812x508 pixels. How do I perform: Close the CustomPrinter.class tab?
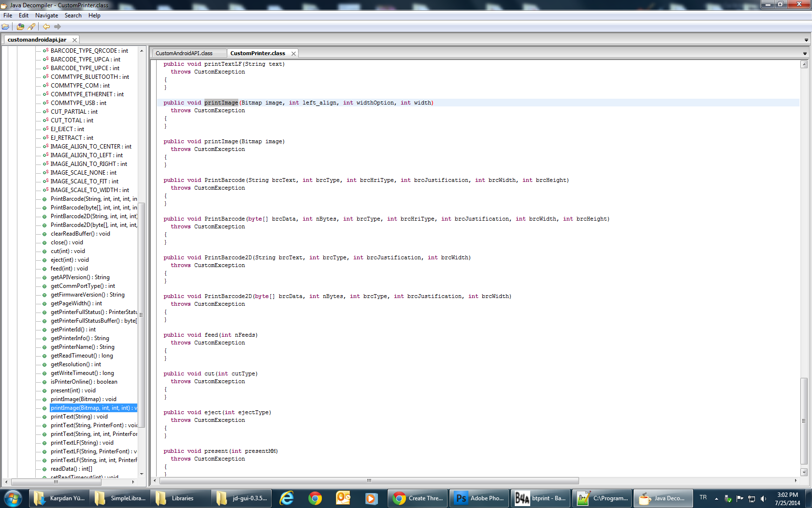(293, 53)
